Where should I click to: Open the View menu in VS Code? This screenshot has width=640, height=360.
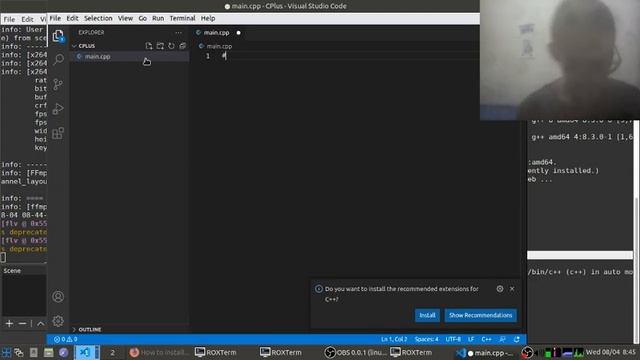[125, 18]
